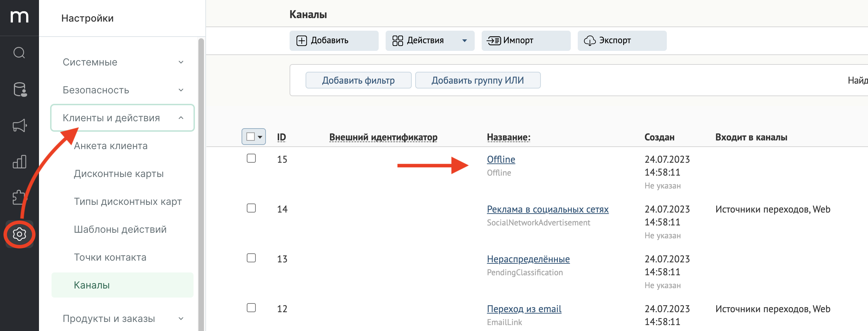Click the Экспорт button label

[615, 40]
